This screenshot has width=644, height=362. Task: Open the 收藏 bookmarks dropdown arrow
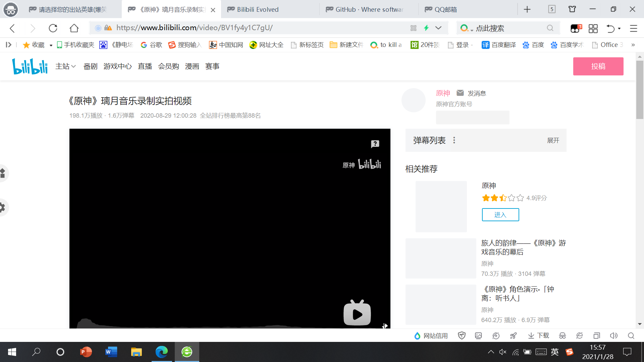coord(51,45)
